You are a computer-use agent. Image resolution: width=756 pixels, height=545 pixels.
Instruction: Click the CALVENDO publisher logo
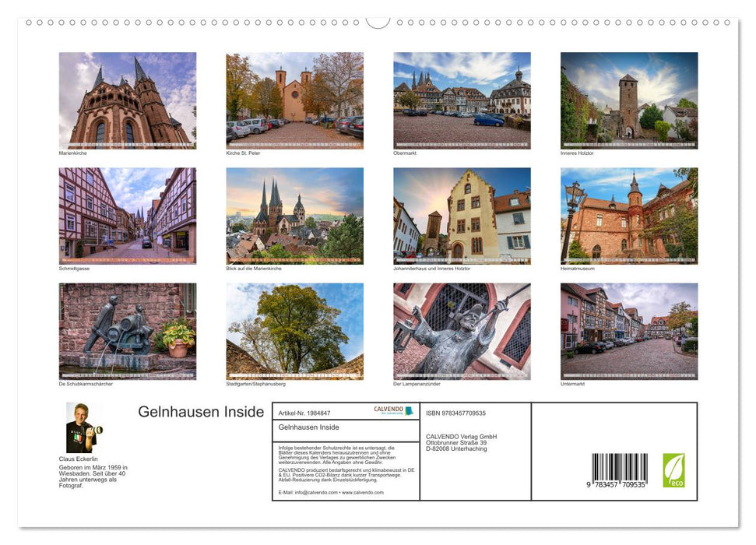click(393, 410)
